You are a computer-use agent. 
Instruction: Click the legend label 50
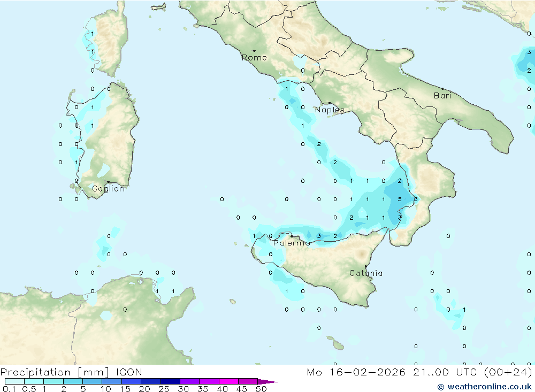[261, 389]
